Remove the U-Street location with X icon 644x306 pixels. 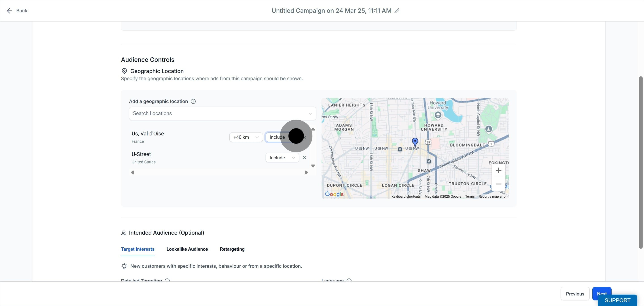pyautogui.click(x=304, y=158)
